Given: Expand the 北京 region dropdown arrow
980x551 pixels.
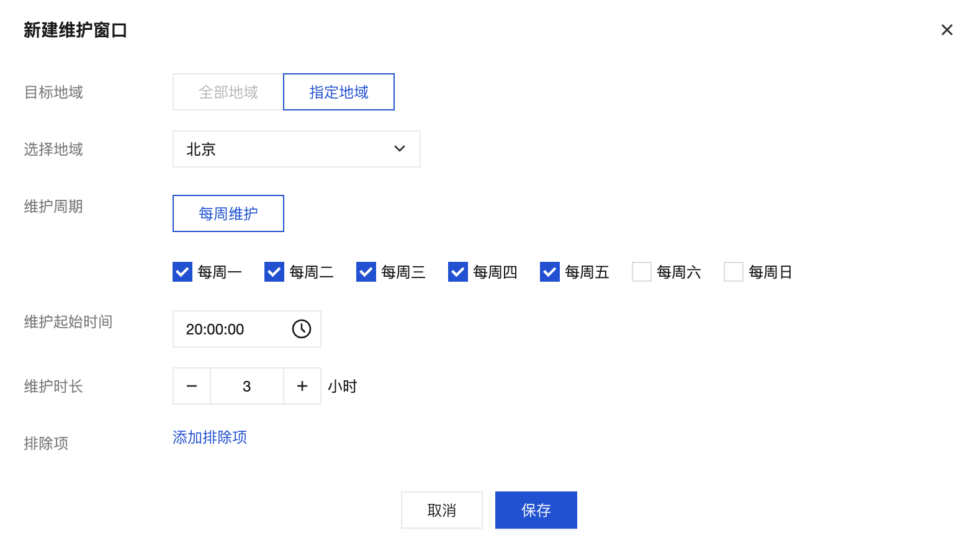Looking at the screenshot, I should click(400, 149).
